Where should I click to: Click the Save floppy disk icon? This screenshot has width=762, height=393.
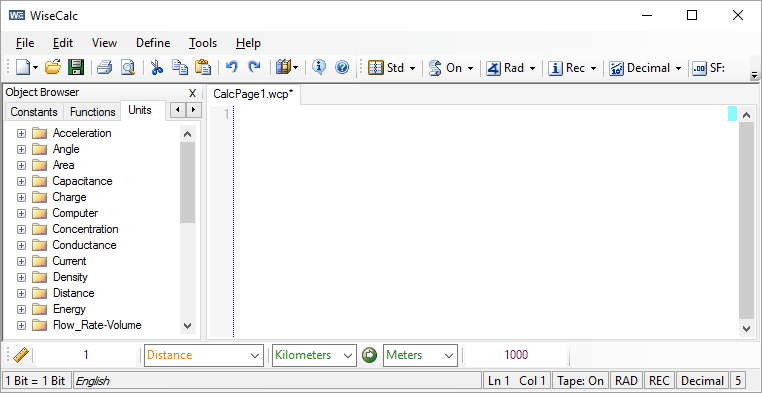click(x=75, y=68)
